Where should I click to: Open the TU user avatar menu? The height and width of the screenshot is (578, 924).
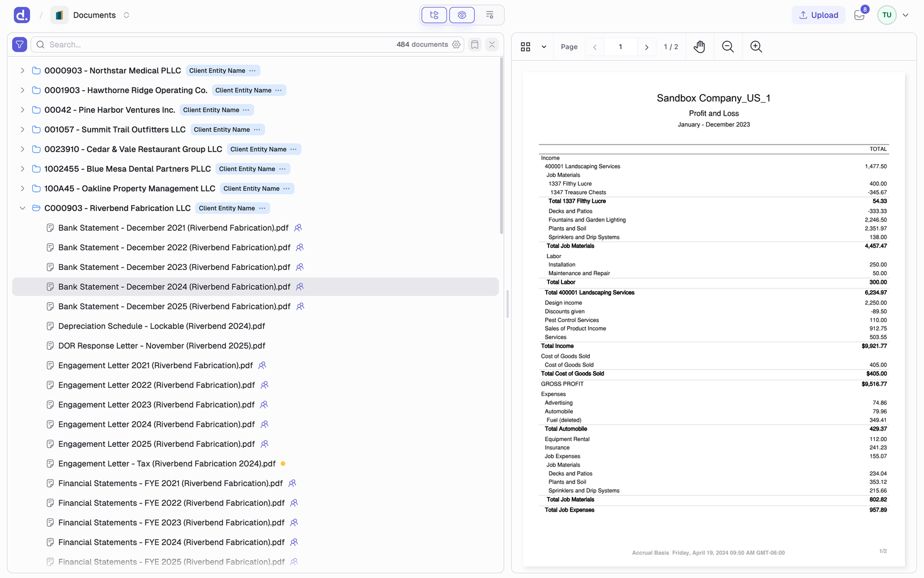[886, 15]
